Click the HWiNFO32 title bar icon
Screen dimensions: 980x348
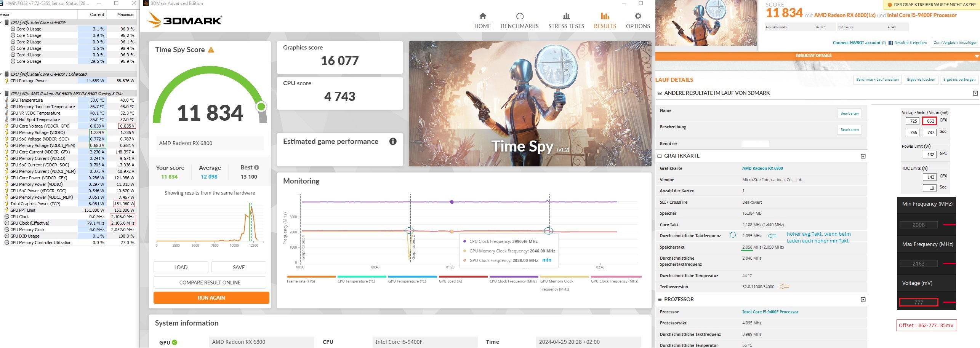click(2, 3)
